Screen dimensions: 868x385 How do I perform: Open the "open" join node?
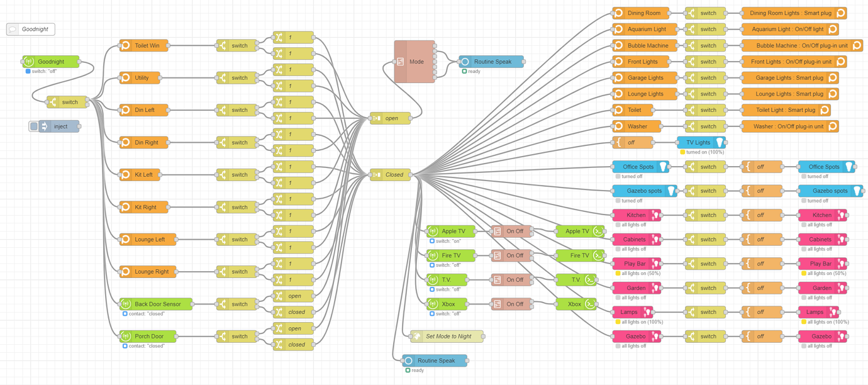coord(390,117)
